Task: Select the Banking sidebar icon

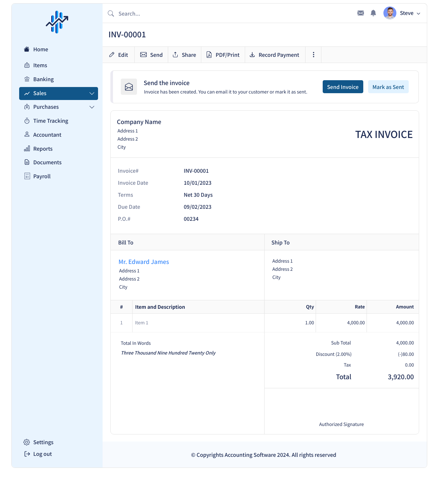Action: coord(27,79)
